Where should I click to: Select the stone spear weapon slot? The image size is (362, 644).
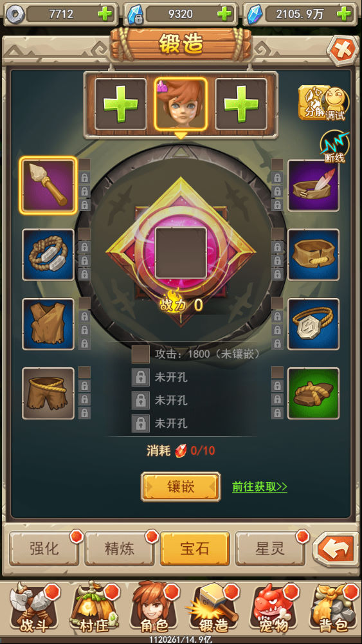tap(48, 186)
